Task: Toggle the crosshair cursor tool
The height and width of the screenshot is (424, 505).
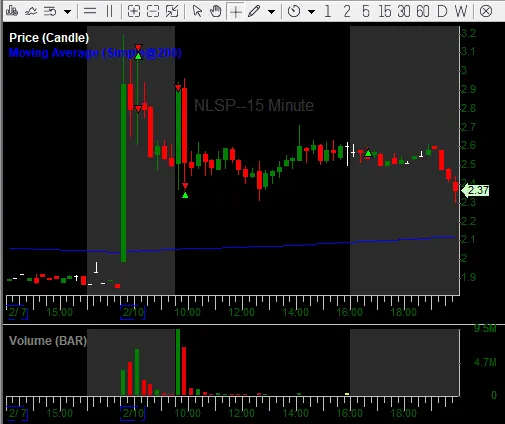Action: click(235, 12)
